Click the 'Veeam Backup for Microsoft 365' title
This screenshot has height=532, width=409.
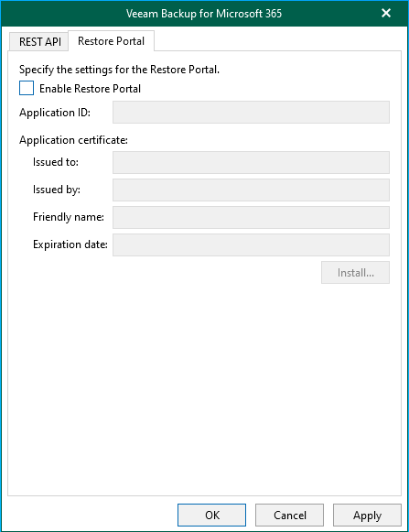coord(204,14)
